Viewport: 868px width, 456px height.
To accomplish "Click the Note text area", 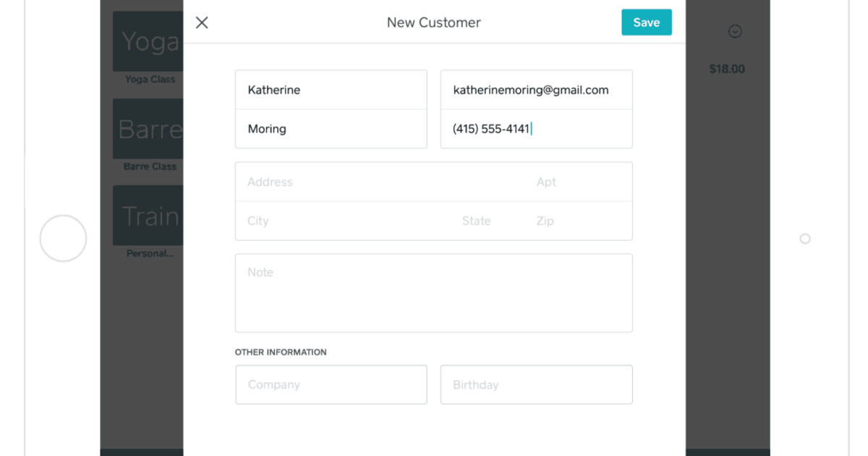I will (434, 292).
